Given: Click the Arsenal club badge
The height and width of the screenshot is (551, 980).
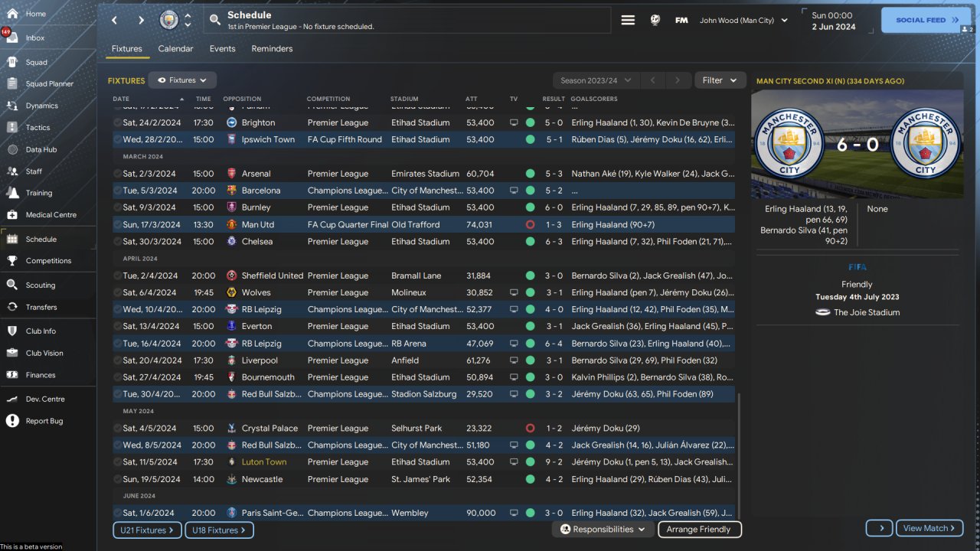Looking at the screenshot, I should point(232,174).
